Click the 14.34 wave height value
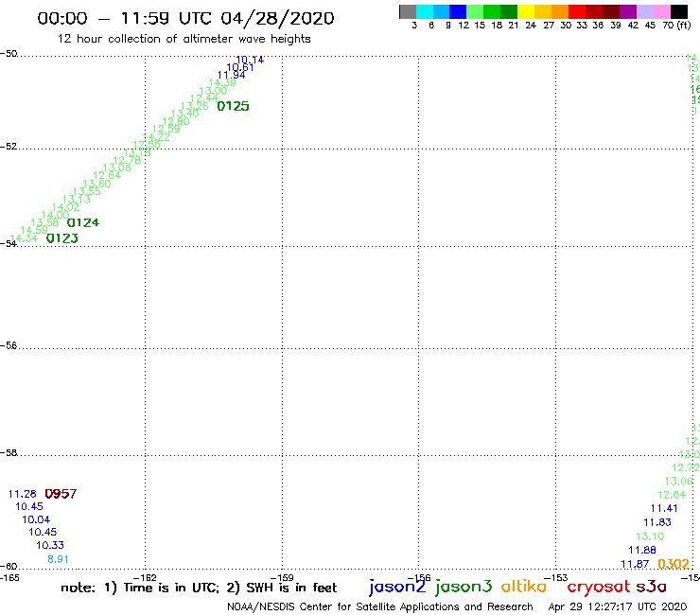Viewport: 700px width, 615px height. pyautogui.click(x=24, y=238)
